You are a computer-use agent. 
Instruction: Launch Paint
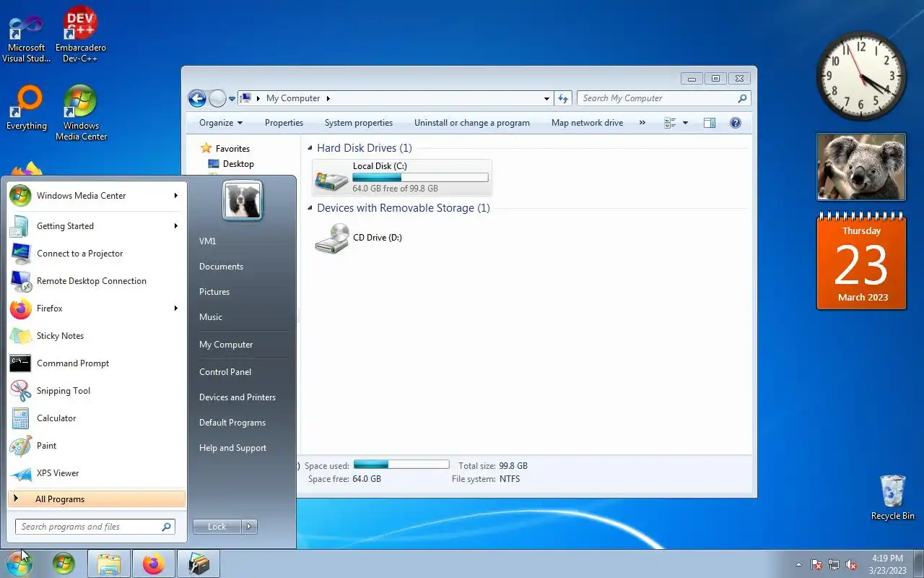[96, 446]
